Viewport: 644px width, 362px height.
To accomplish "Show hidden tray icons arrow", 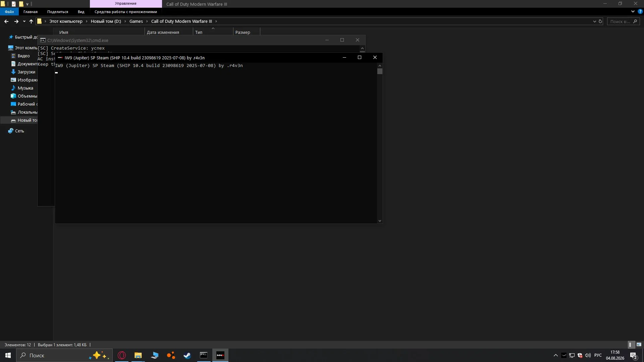I will [556, 355].
